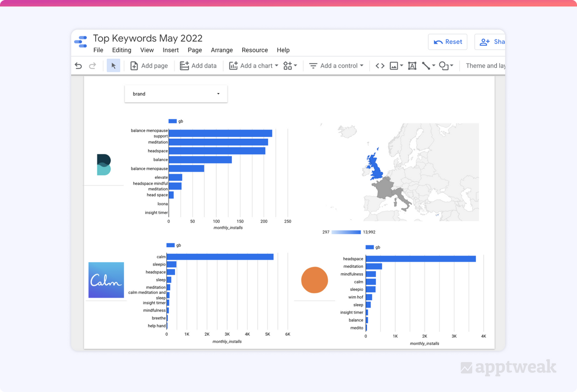The width and height of the screenshot is (577, 392).
Task: Open the Arrange menu
Action: click(222, 50)
